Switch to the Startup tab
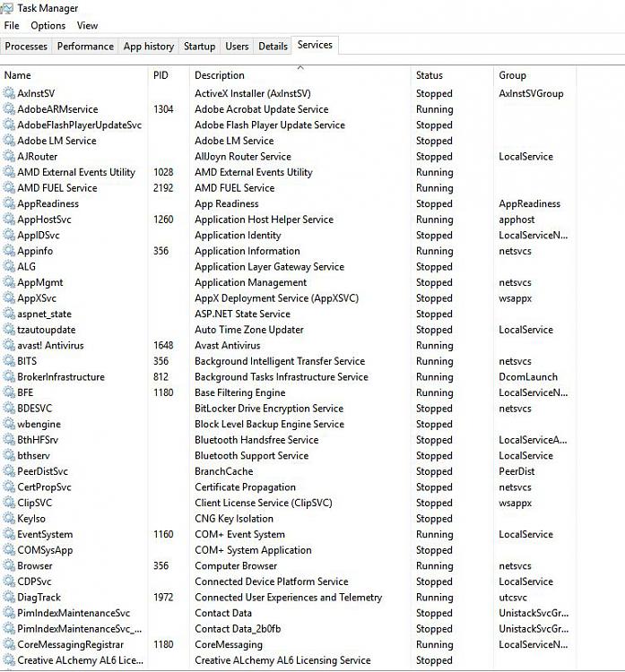Image resolution: width=625 pixels, height=672 pixels. point(199,46)
